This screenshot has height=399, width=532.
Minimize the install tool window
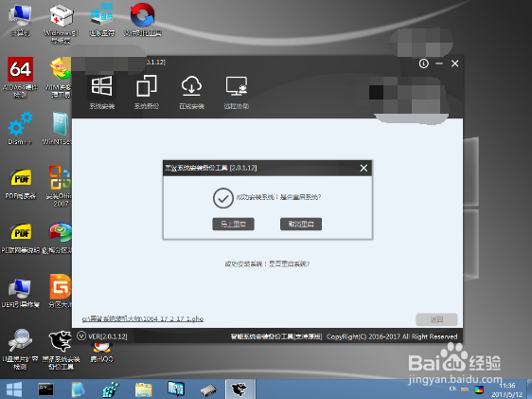pos(439,63)
